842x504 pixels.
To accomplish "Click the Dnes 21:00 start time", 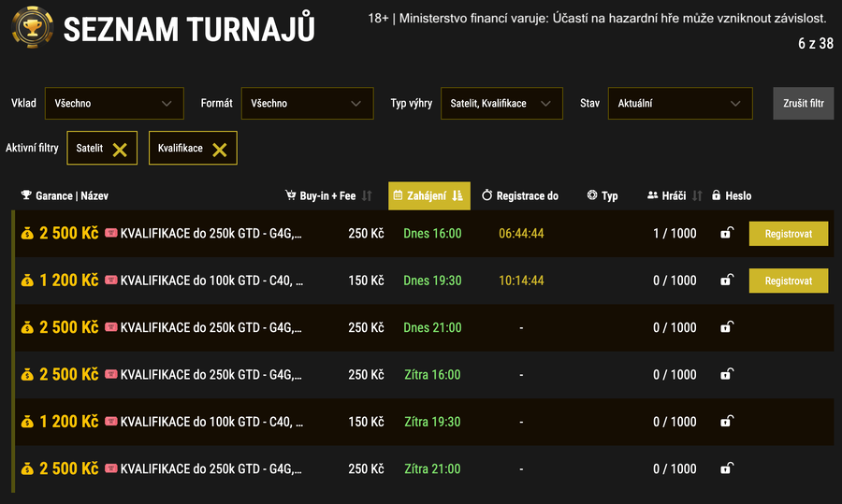I will tap(432, 327).
